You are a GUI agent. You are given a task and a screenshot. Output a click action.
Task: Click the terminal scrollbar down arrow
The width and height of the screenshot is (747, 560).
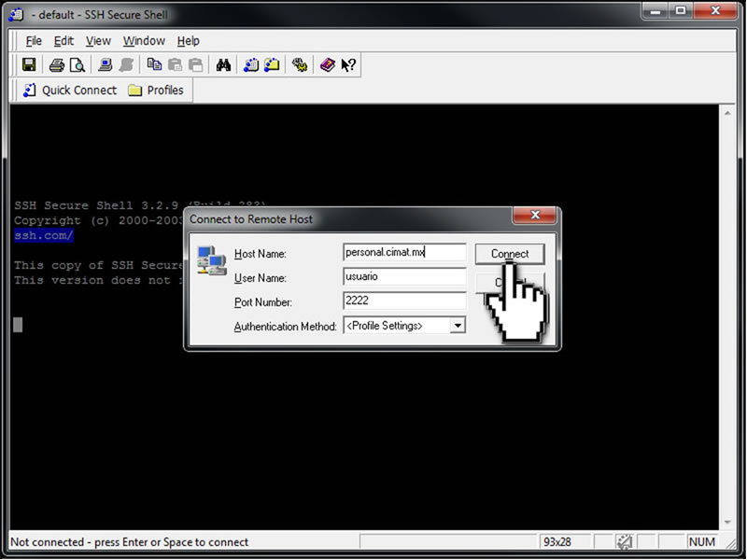(727, 523)
